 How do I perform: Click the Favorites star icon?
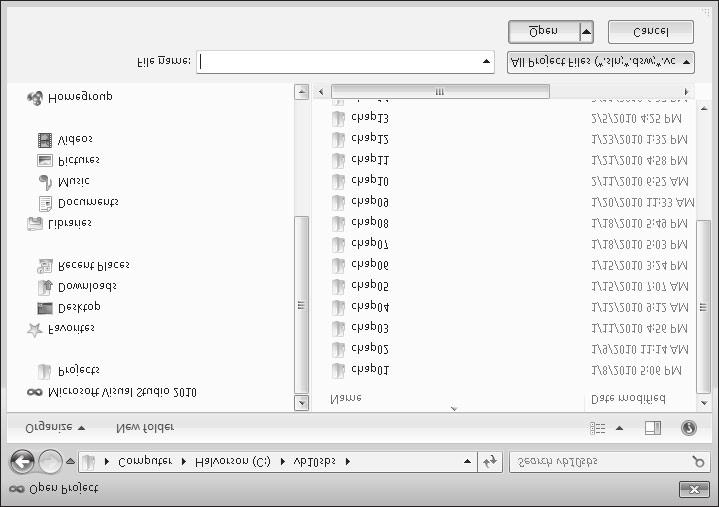pos(35,329)
